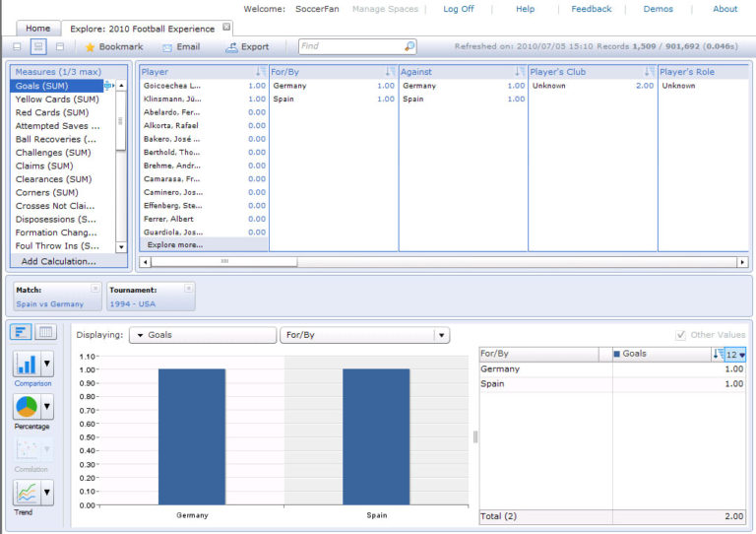Close the Explore 2010 Football Experience tab

[227, 28]
